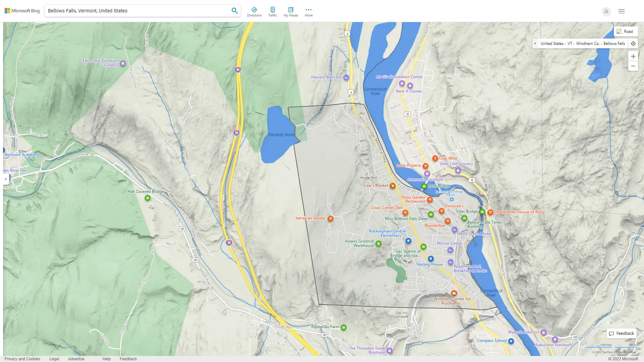Click the Feedback button
Viewport: 644px width, 362px height.
[x=621, y=333]
